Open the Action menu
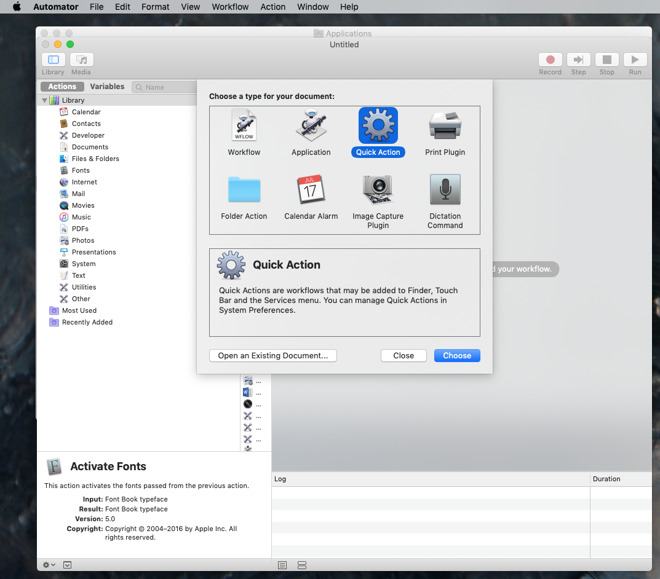This screenshot has width=660, height=579. coord(273,7)
